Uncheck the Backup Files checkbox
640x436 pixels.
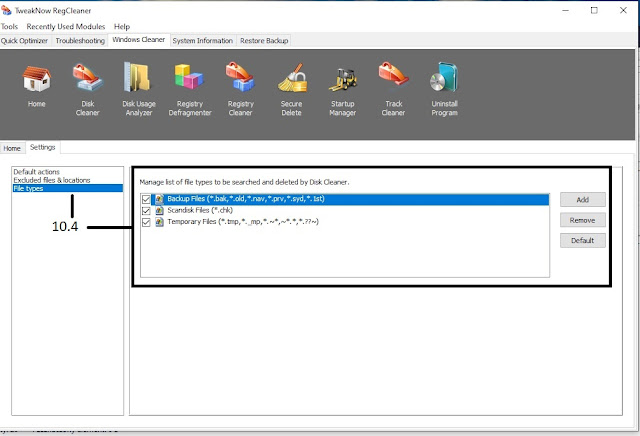146,199
